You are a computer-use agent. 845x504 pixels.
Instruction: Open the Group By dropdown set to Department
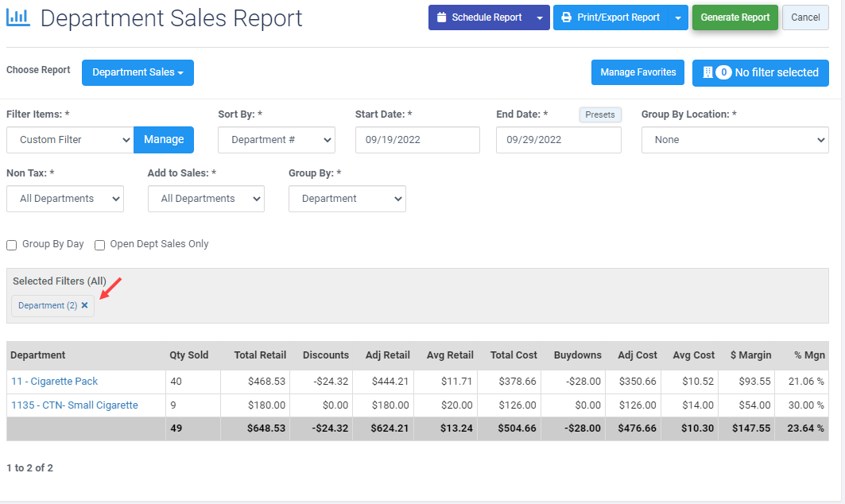click(x=347, y=199)
